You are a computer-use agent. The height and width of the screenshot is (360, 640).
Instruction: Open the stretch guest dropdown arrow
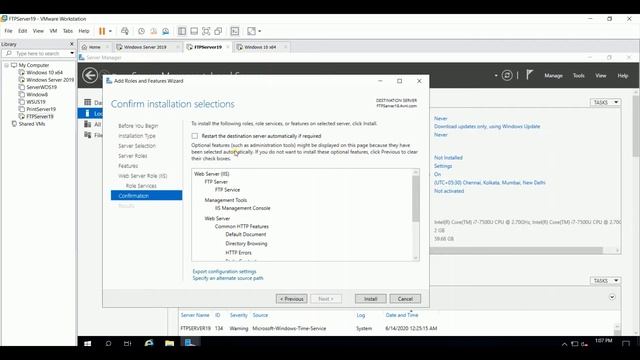coord(260,31)
